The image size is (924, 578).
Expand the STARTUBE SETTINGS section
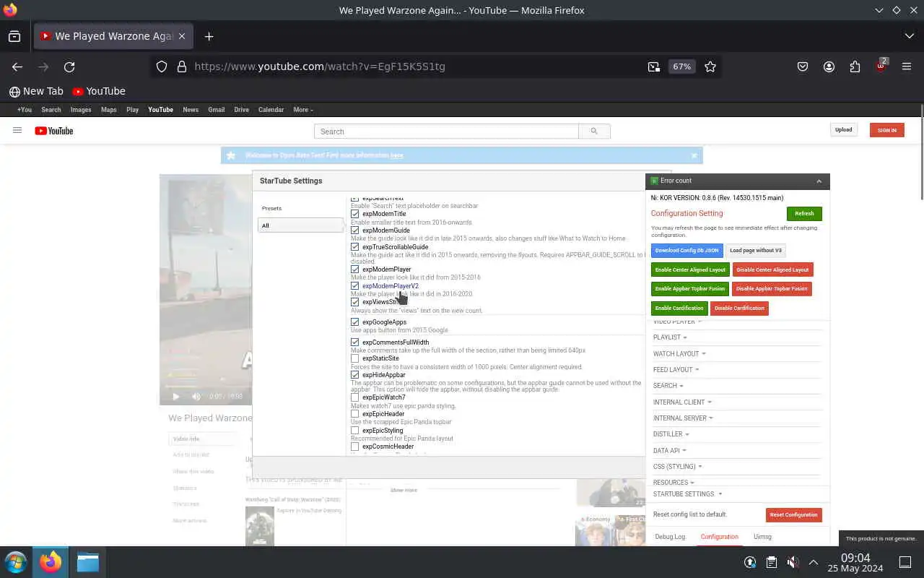point(687,494)
